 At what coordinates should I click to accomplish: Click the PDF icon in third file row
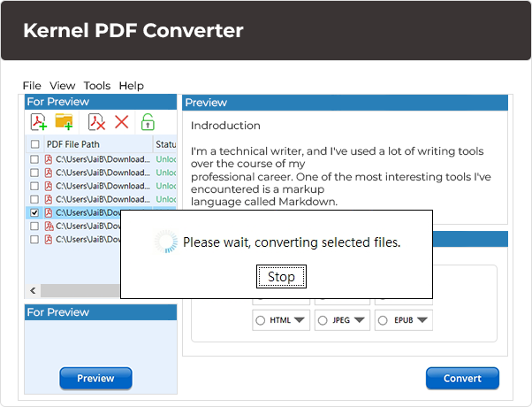[x=49, y=186]
